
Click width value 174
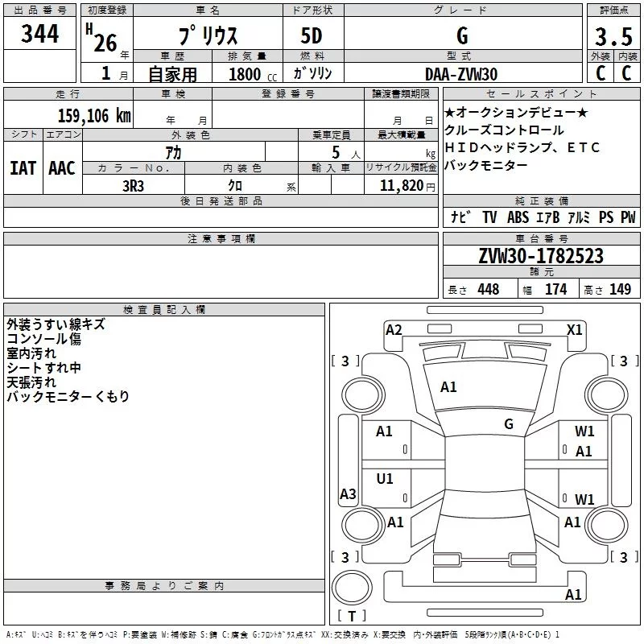click(556, 289)
